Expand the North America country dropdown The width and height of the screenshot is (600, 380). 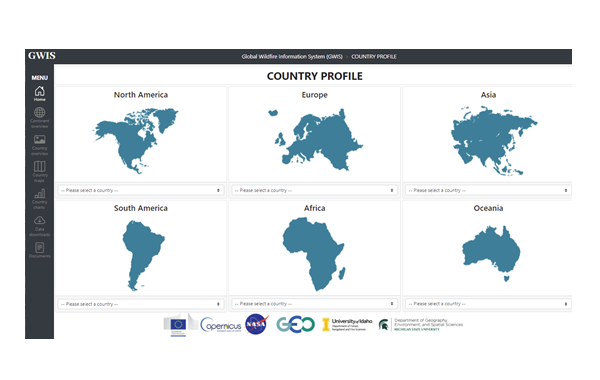point(140,190)
